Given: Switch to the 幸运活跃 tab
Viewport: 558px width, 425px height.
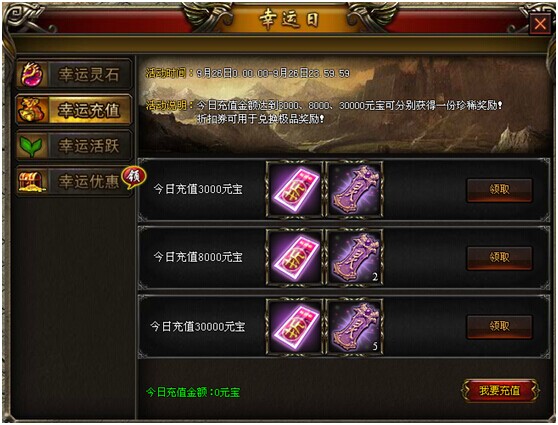Looking at the screenshot, I should 74,146.
